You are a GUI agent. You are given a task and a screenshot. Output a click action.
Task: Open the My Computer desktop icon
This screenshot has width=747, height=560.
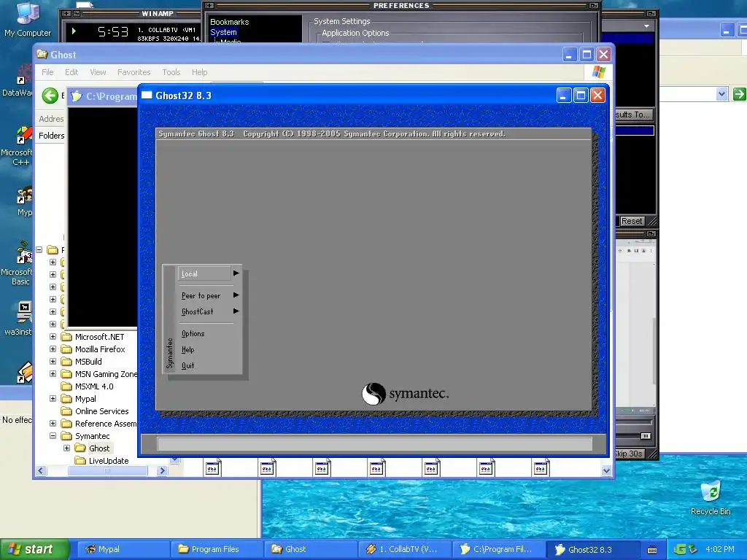pos(28,20)
